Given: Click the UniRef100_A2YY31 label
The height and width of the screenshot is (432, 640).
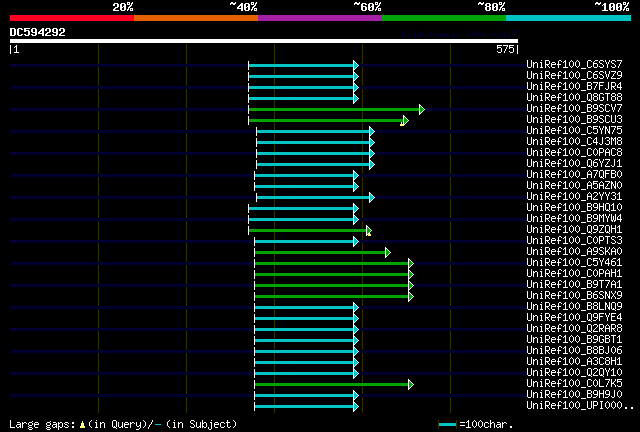Looking at the screenshot, I should [574, 197].
